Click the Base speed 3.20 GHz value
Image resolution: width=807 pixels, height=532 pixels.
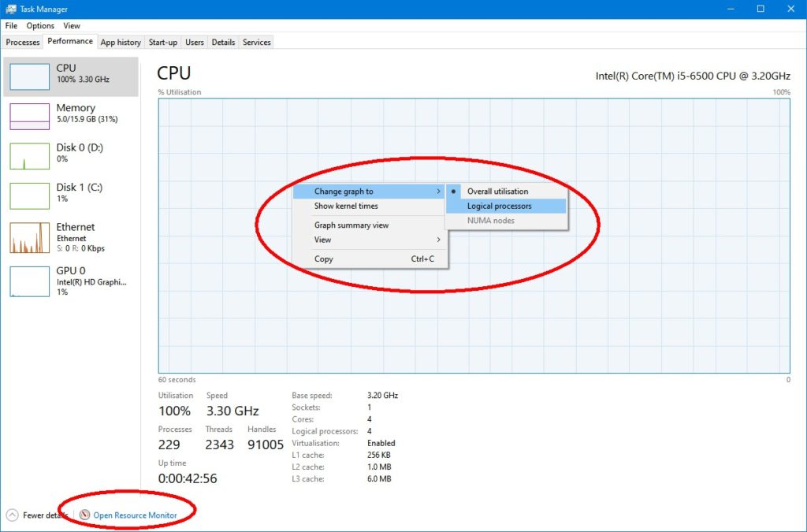pyautogui.click(x=382, y=395)
